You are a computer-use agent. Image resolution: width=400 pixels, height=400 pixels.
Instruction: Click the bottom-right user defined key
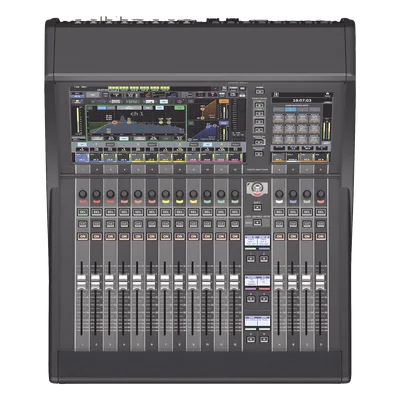click(x=264, y=339)
